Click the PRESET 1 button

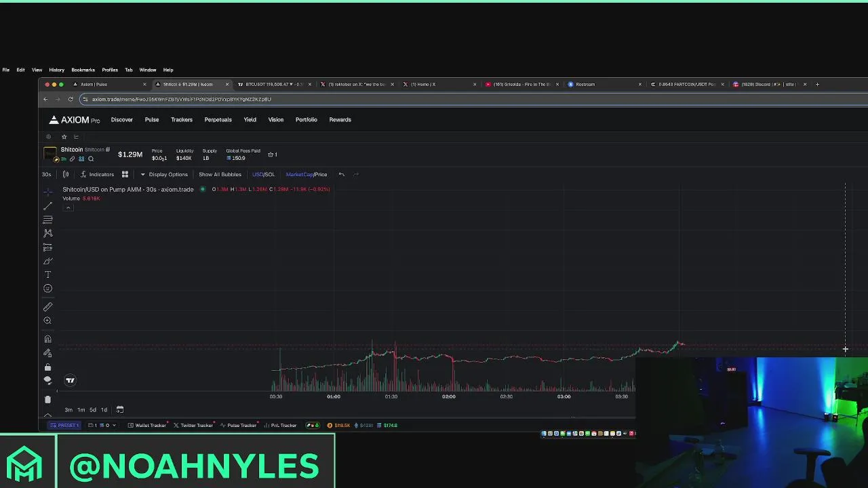pyautogui.click(x=64, y=425)
